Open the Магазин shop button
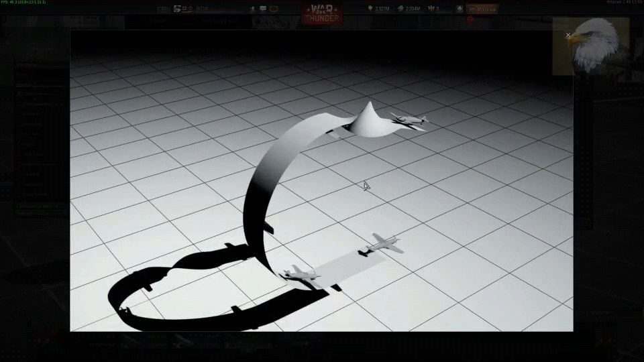Viewport: 644px width, 362px height. (482, 9)
